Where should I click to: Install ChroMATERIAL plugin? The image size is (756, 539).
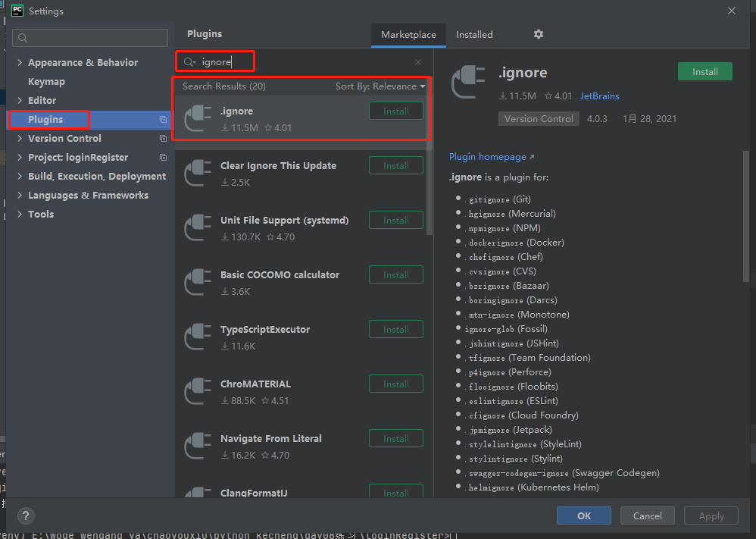[x=396, y=384]
